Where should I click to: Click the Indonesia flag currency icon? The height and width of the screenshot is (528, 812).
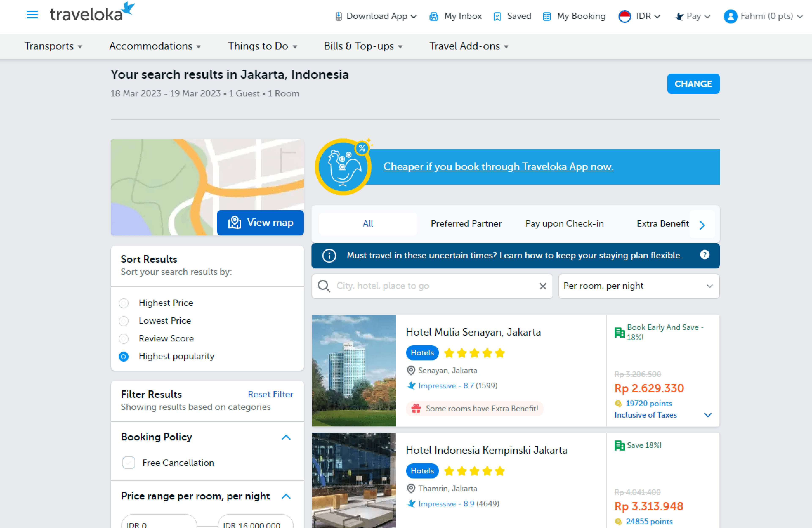click(625, 16)
